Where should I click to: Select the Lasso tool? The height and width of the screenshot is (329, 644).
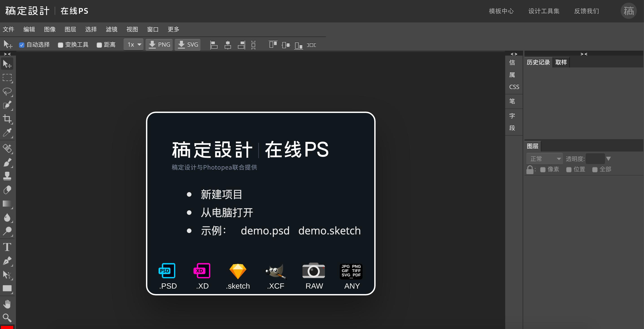[7, 92]
